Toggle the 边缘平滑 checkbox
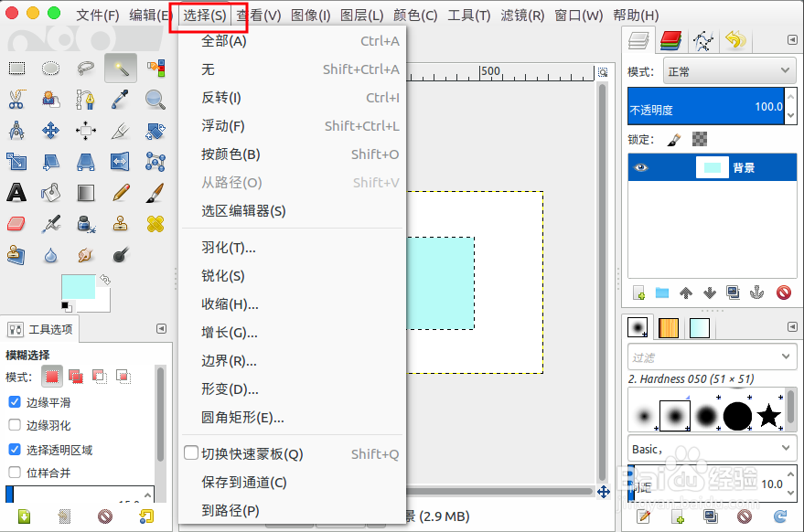This screenshot has width=804, height=532. pos(15,402)
